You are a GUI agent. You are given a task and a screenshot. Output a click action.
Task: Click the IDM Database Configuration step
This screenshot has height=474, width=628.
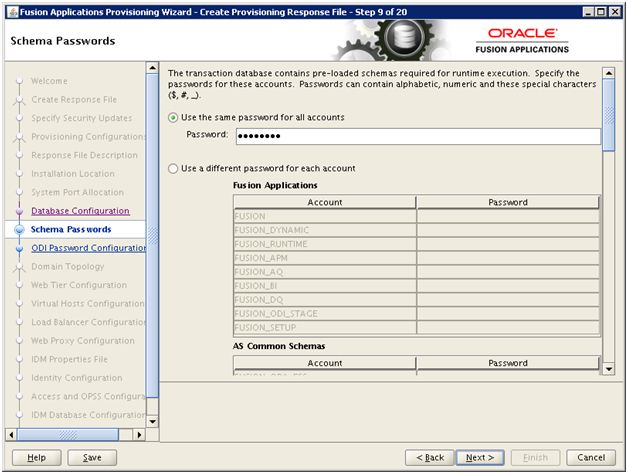pyautogui.click(x=89, y=415)
